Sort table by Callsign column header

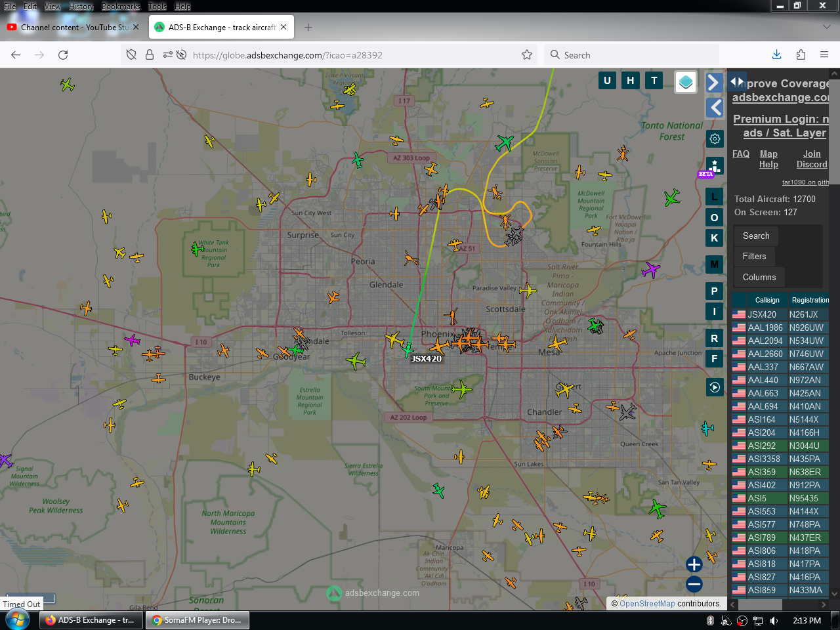click(767, 300)
